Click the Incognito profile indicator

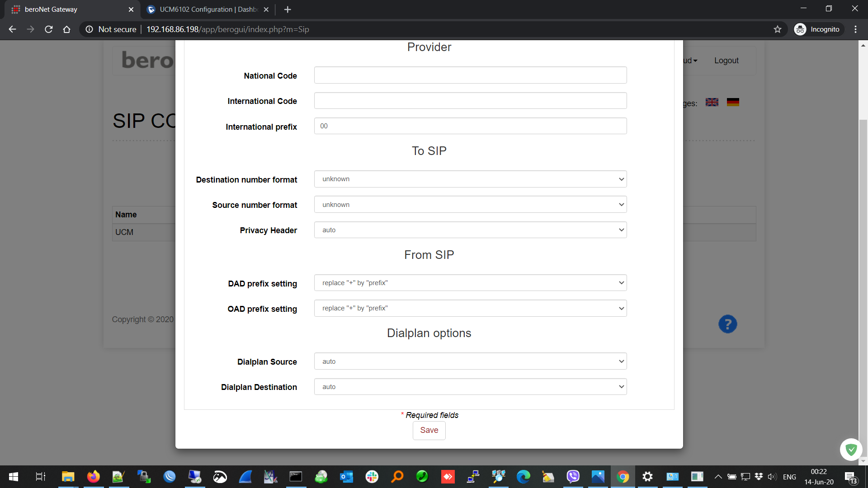click(x=818, y=29)
